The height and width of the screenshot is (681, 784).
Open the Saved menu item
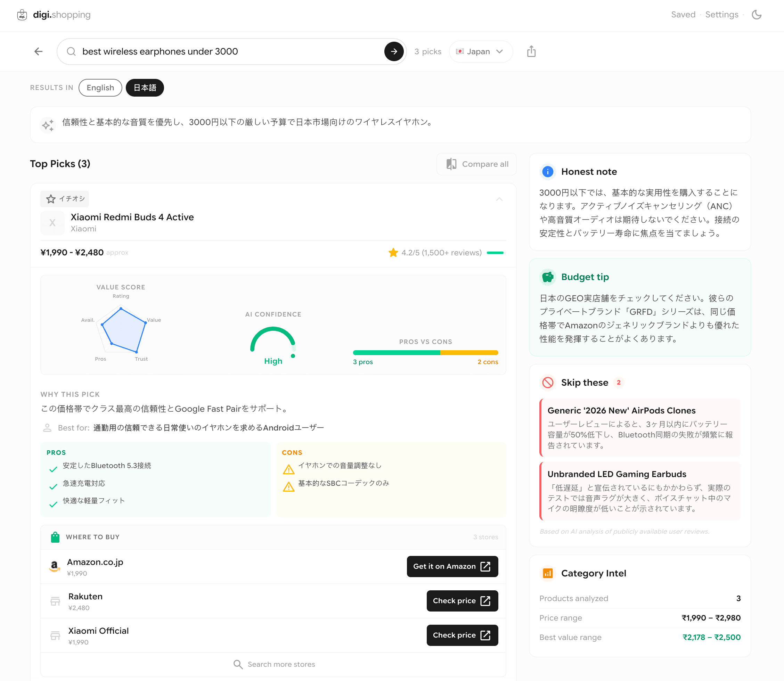[x=683, y=15]
